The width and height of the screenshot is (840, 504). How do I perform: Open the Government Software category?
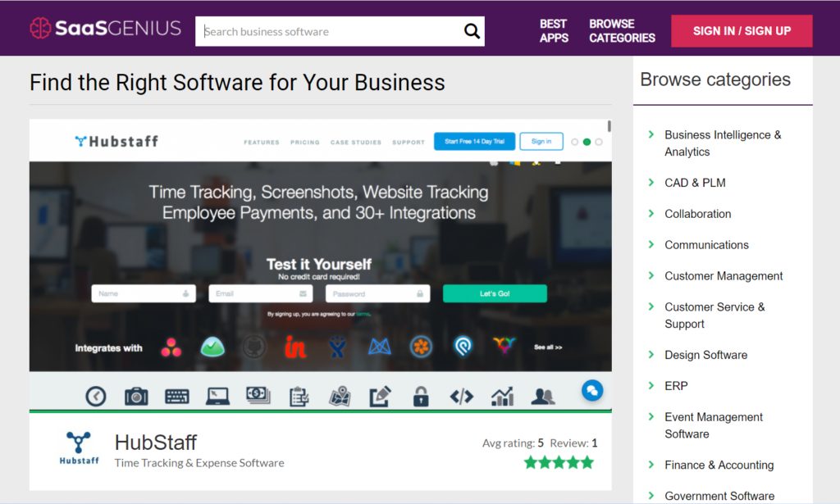[719, 496]
